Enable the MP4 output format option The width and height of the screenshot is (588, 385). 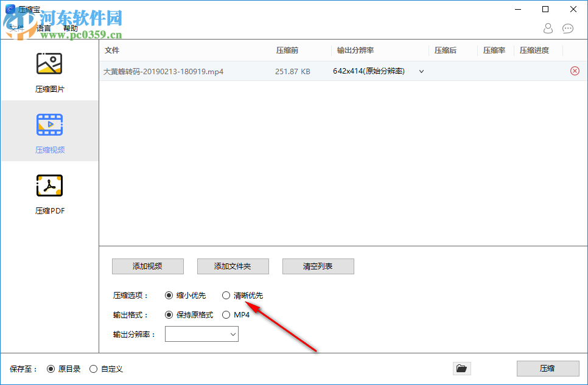pyautogui.click(x=226, y=314)
